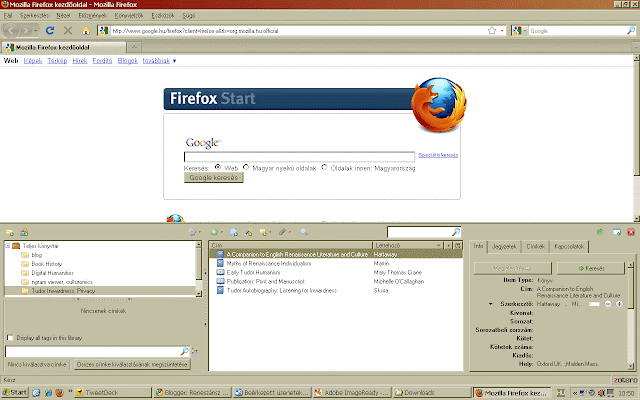Open the back/forward history dropdown arrow

(x=36, y=31)
